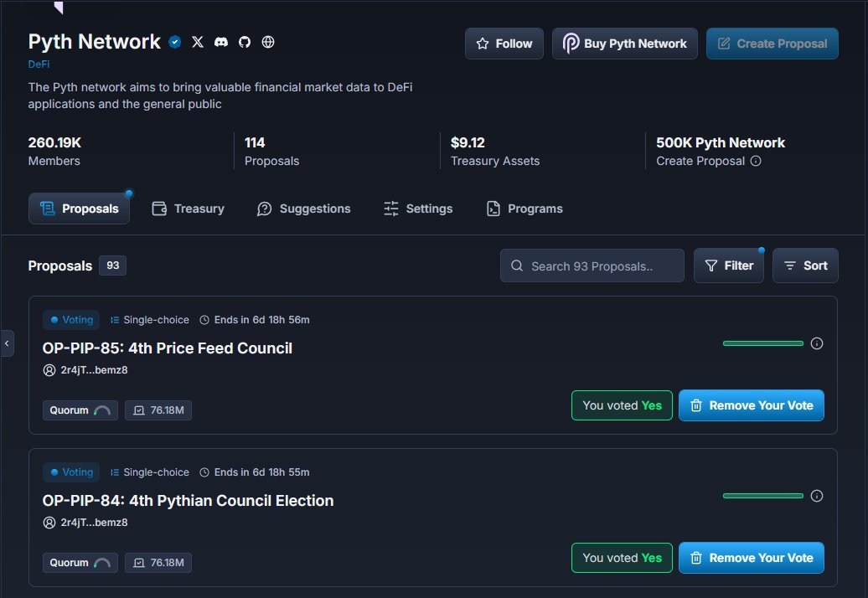Click the clock icon on OP-PIP-84 card
Screen dimensions: 868x598
pyautogui.click(x=204, y=472)
